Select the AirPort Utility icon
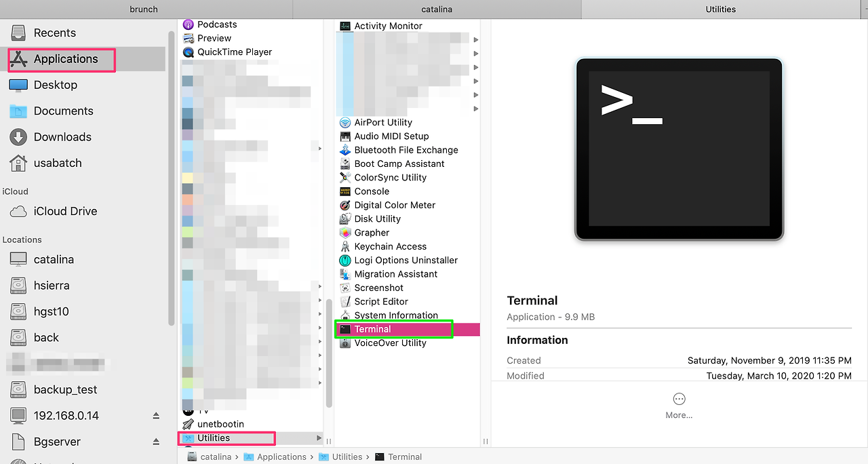Screen dimensions: 868x464 (x=344, y=122)
